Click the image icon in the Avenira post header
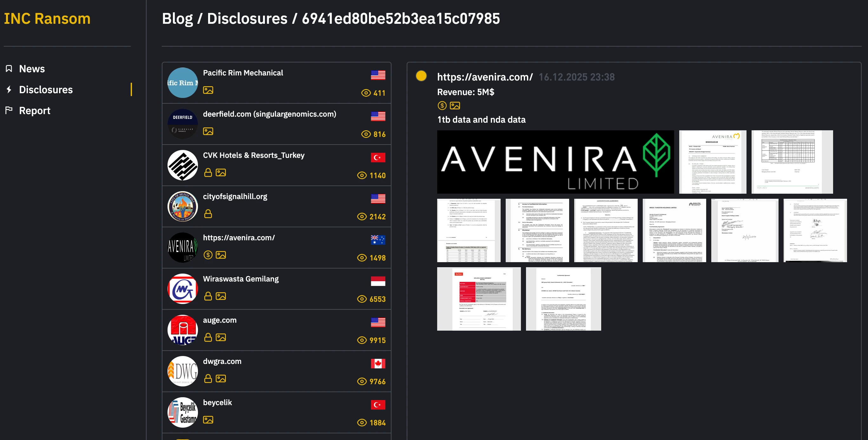Viewport: 868px width, 440px height. (x=455, y=105)
